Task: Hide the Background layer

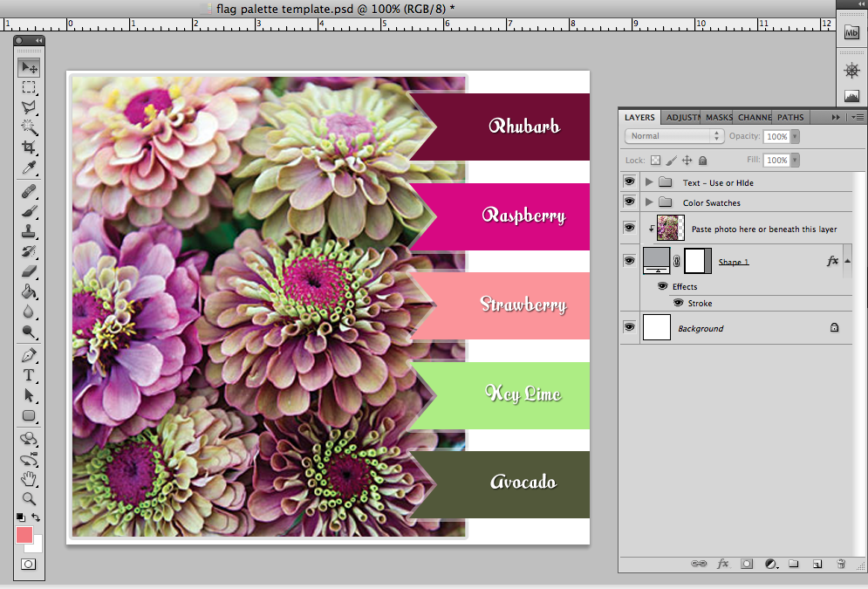Action: pos(629,326)
